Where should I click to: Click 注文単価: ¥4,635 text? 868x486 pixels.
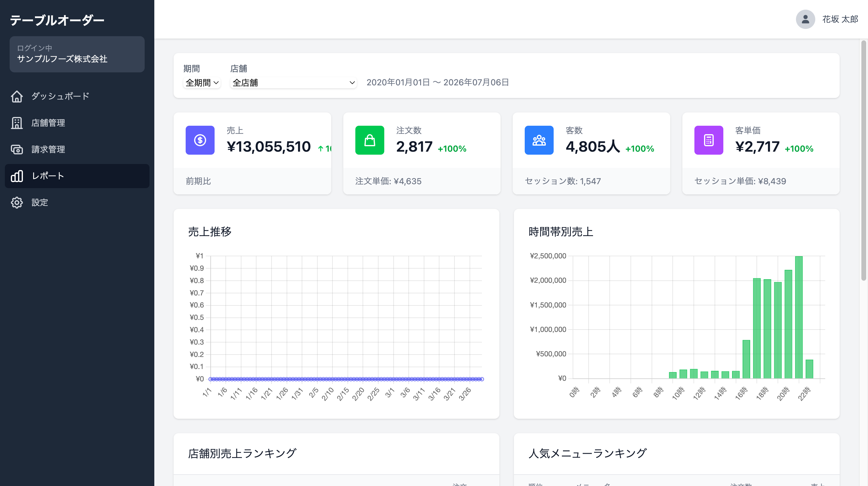coord(388,181)
